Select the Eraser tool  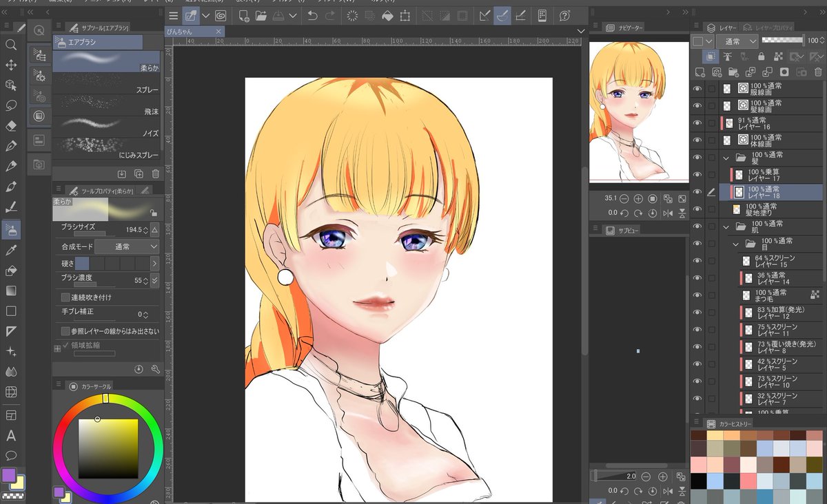11,126
